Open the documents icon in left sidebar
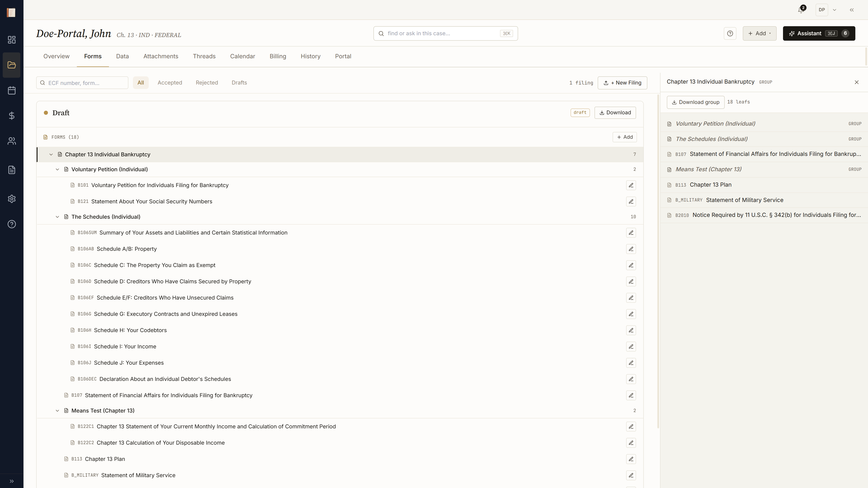 pyautogui.click(x=12, y=170)
